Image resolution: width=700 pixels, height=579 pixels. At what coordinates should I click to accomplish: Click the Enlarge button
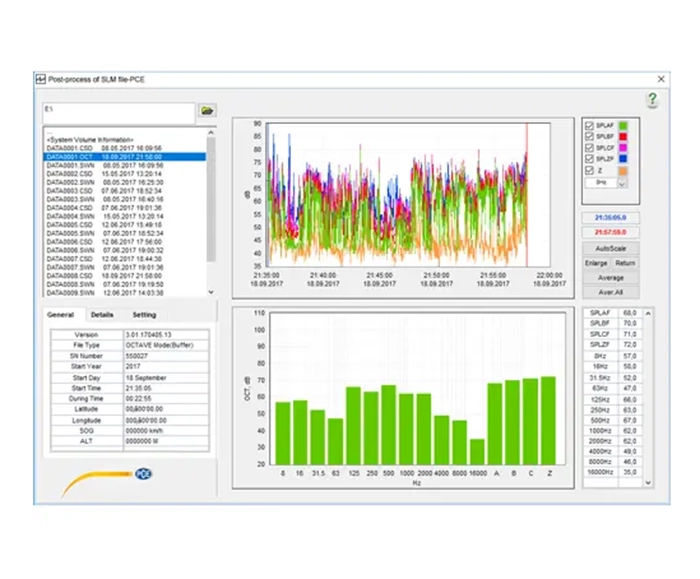coord(597,262)
